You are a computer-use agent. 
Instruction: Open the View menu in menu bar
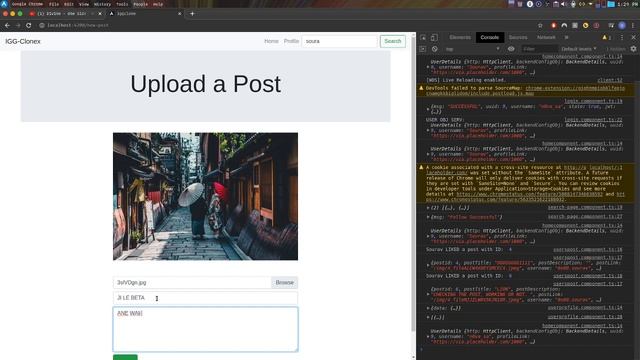[x=84, y=4]
